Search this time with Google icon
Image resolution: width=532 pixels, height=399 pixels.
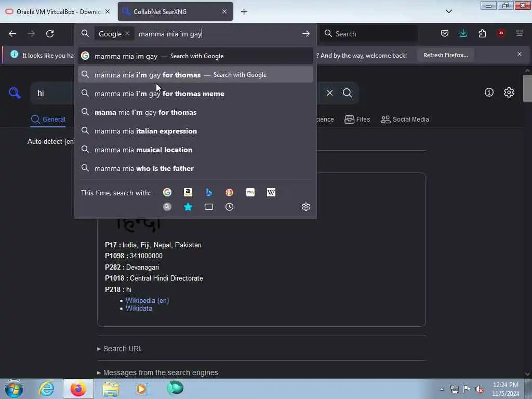click(x=167, y=192)
